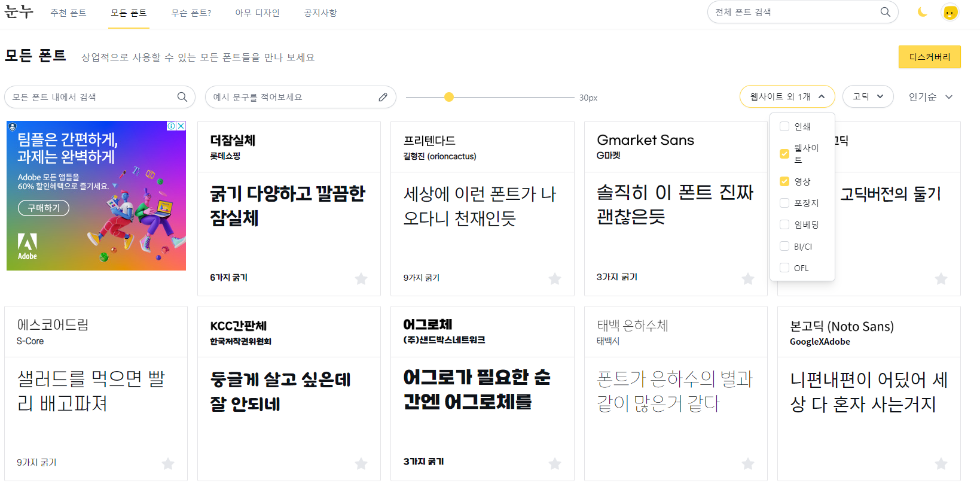Click the 눈누 logo in the header

pyautogui.click(x=19, y=11)
